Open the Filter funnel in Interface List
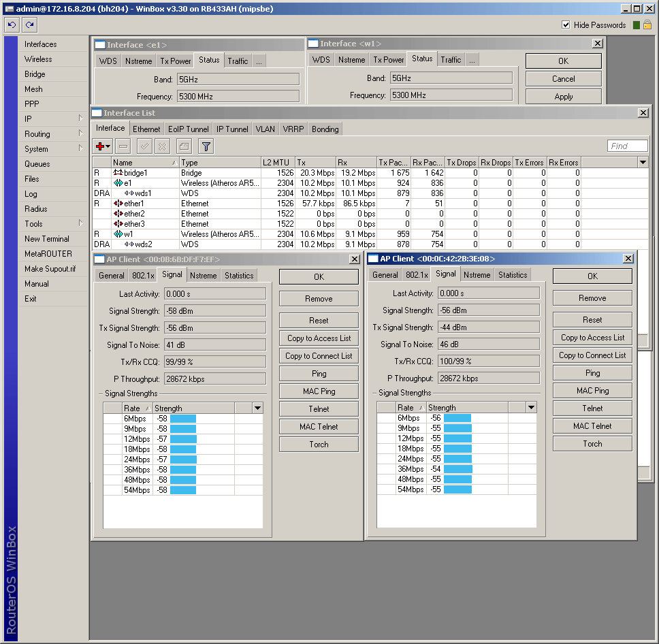The height and width of the screenshot is (644, 659). [x=206, y=146]
